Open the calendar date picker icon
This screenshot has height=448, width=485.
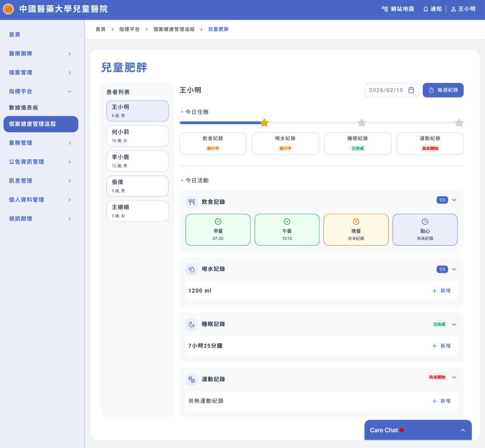click(411, 90)
